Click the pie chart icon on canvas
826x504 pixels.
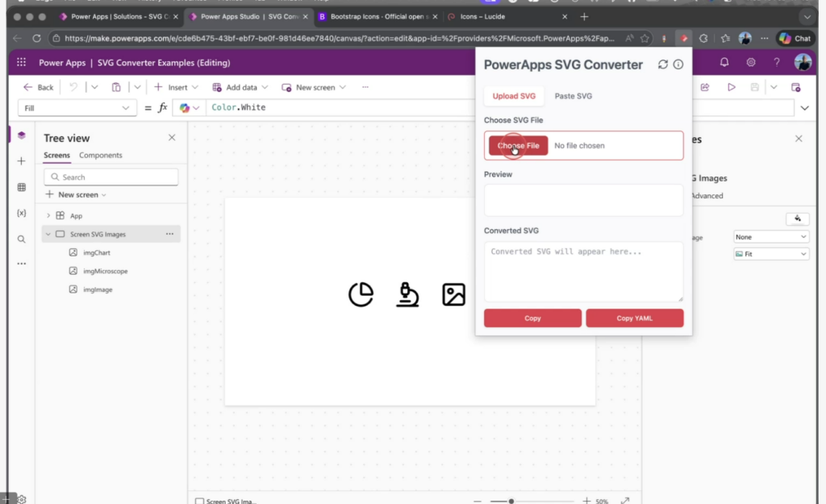pos(361,294)
